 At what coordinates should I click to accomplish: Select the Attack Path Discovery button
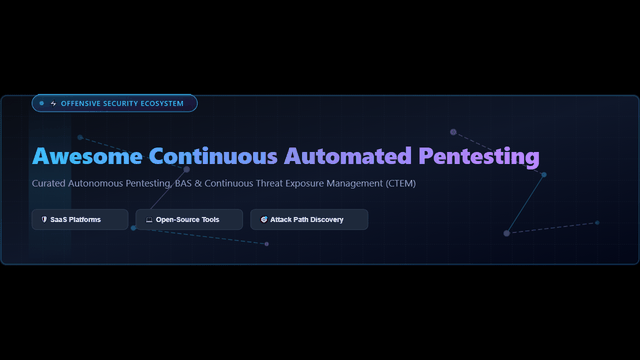pyautogui.click(x=309, y=220)
